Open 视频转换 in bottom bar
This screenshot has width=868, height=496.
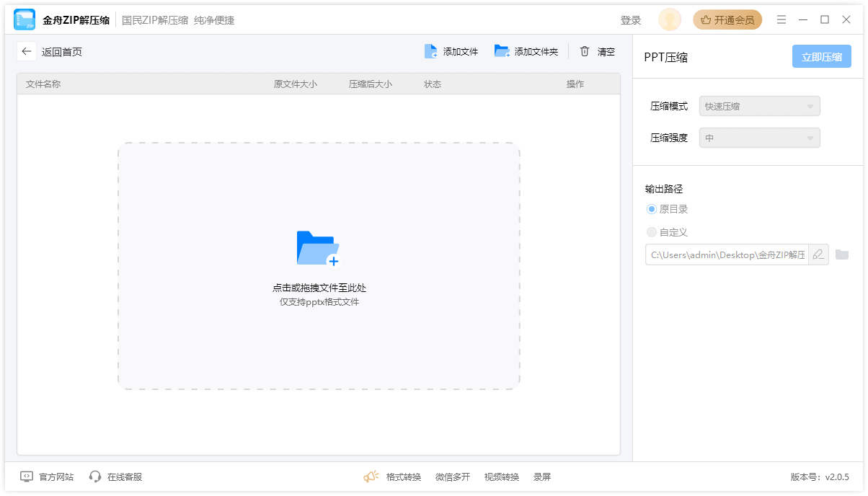[502, 477]
